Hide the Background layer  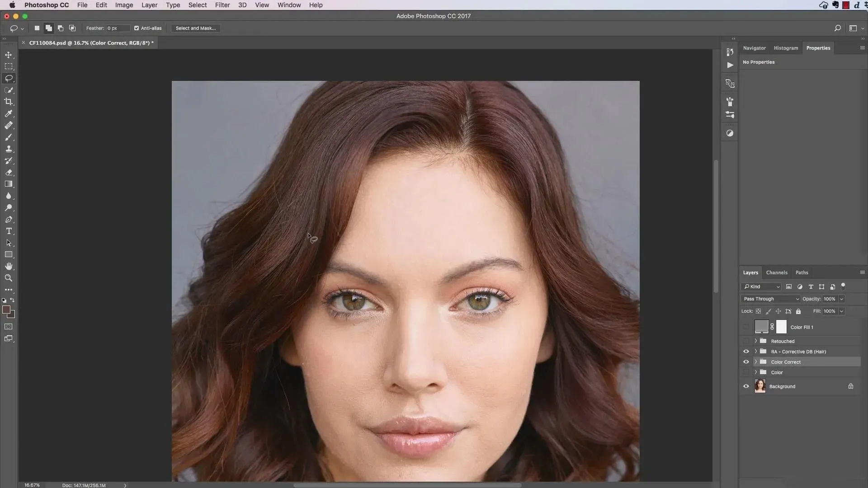click(746, 386)
